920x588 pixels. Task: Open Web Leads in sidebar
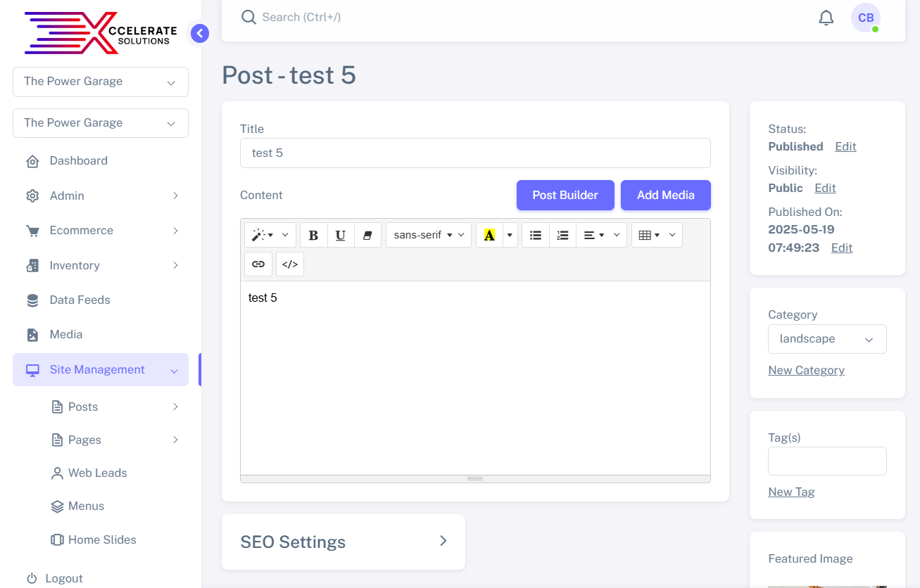pyautogui.click(x=97, y=473)
